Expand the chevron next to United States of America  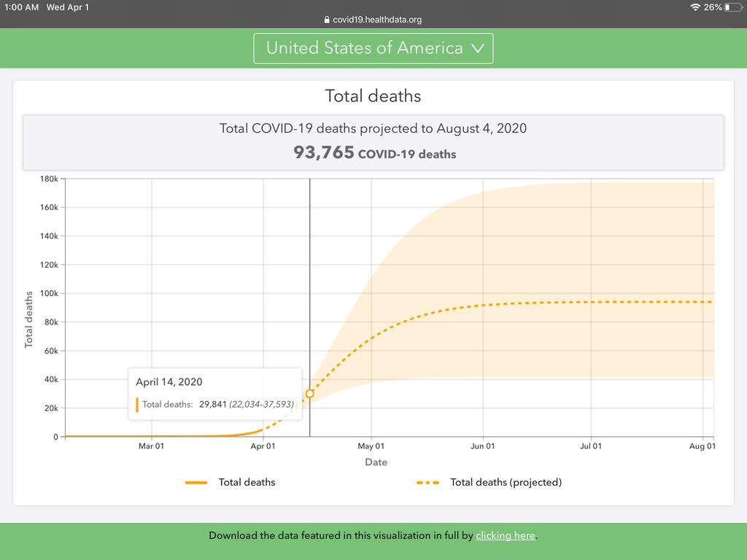[478, 48]
